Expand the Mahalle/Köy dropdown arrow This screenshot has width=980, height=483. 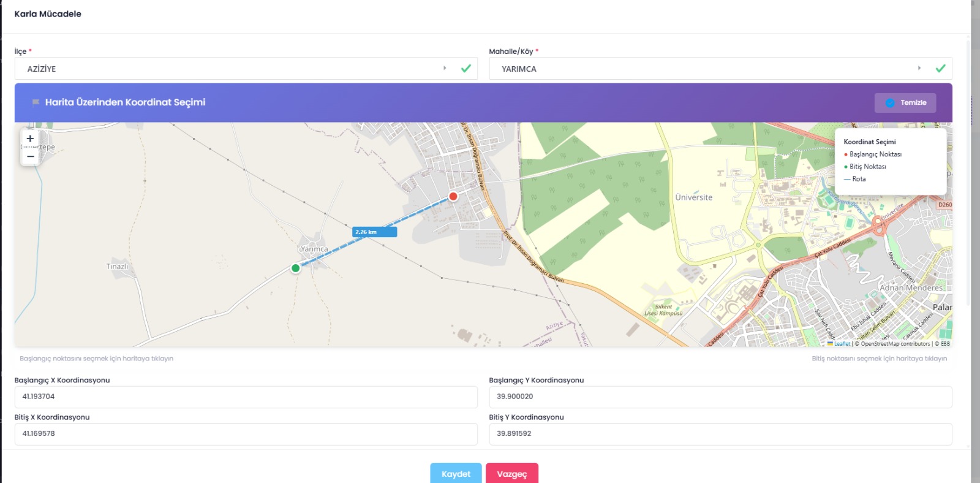(x=919, y=68)
